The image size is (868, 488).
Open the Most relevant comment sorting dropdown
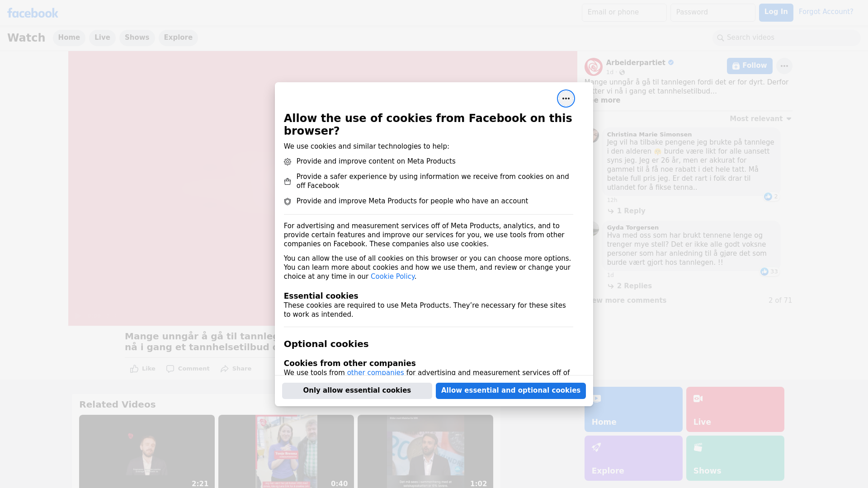760,119
